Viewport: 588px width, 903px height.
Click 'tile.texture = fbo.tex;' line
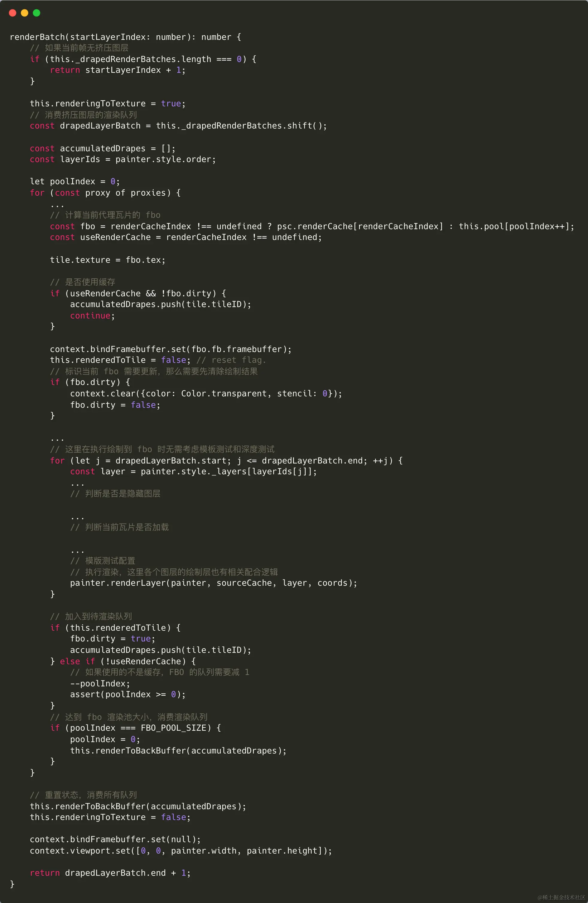point(108,260)
